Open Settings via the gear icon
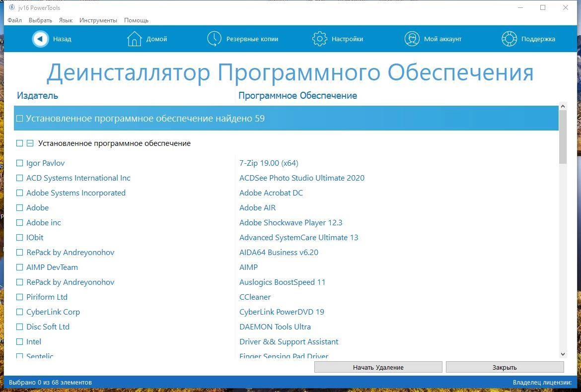581x392 pixels. [319, 39]
